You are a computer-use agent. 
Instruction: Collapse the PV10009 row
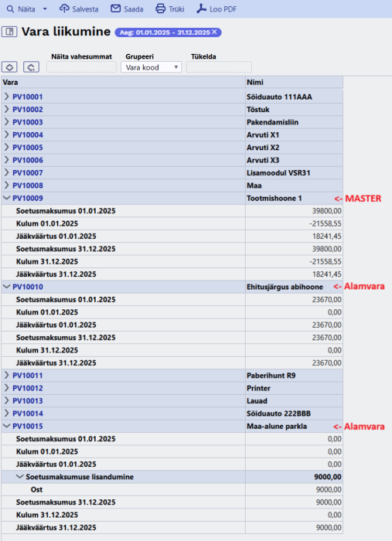coord(6,198)
